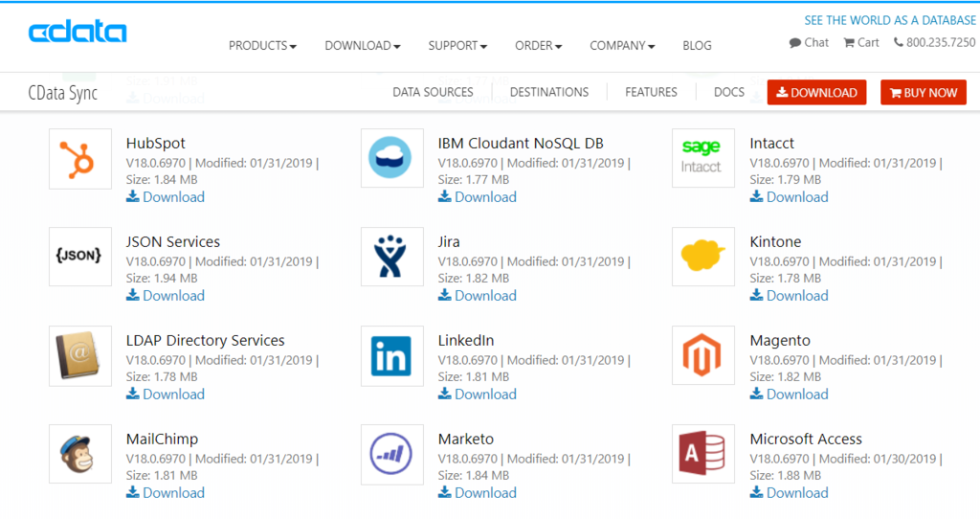Open the LinkedIn logo tile
The height and width of the screenshot is (519, 980).
pyautogui.click(x=391, y=356)
